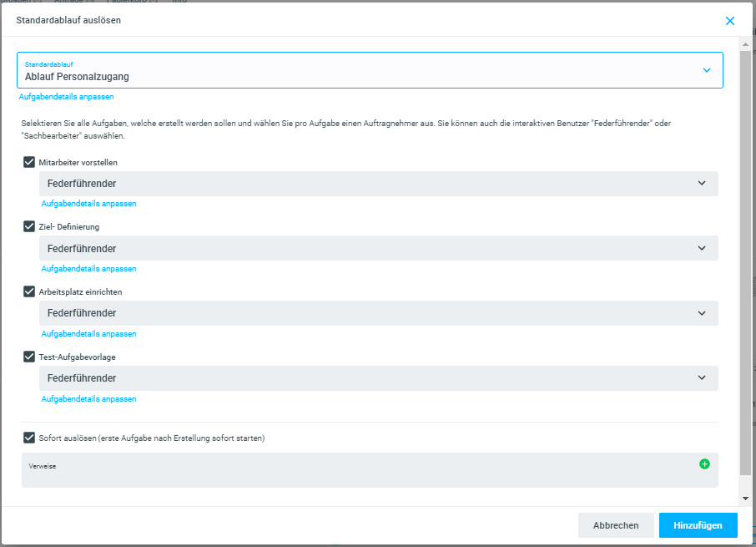Click the Hinzufügen button
Viewport: 756px width, 547px height.
tap(698, 525)
